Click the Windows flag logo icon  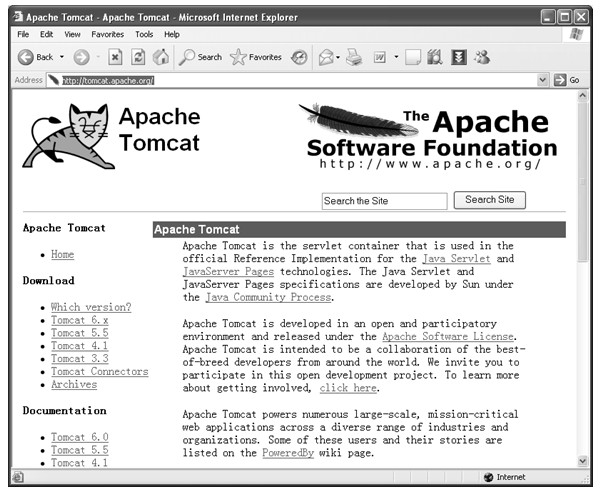[576, 34]
